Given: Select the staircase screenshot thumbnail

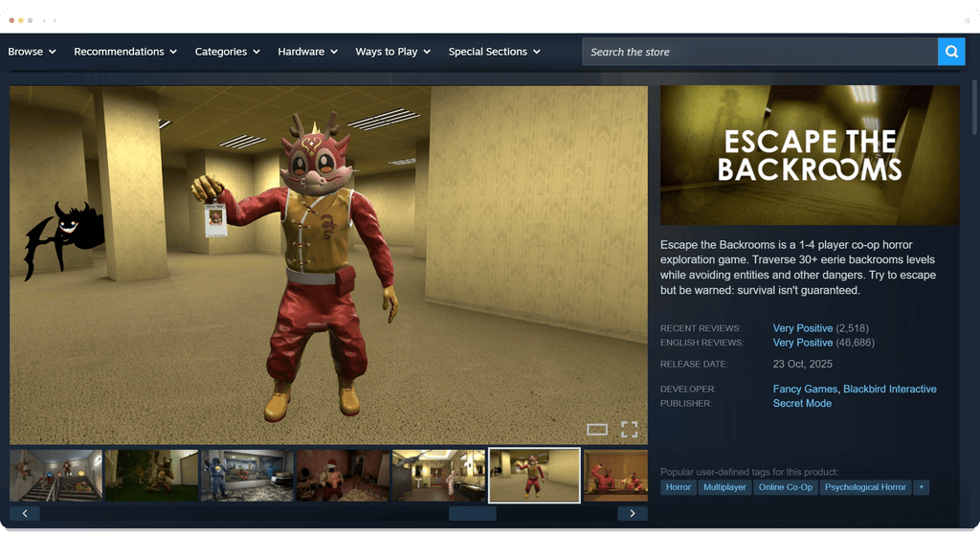Looking at the screenshot, I should [x=56, y=476].
